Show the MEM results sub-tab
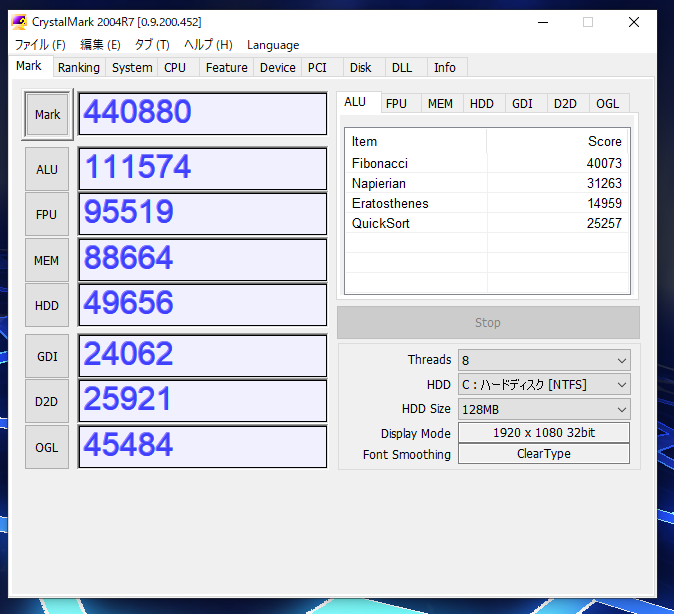This screenshot has width=674, height=614. 441,104
